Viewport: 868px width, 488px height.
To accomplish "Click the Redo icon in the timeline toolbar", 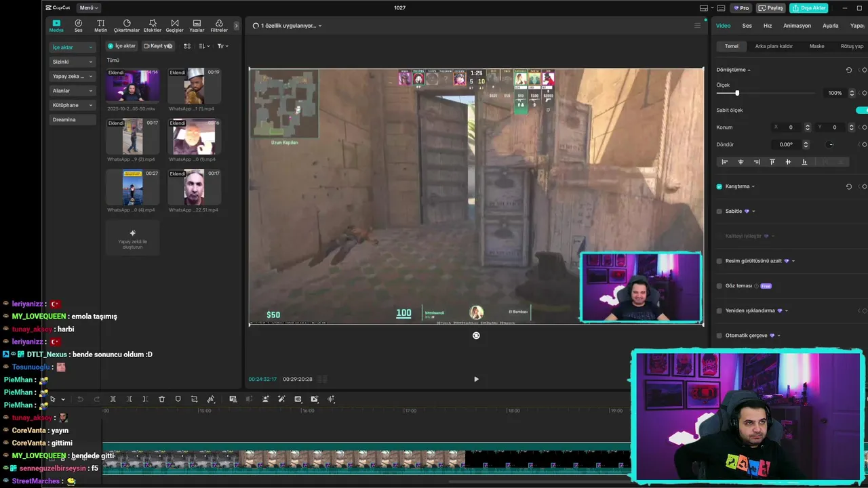I will point(97,399).
